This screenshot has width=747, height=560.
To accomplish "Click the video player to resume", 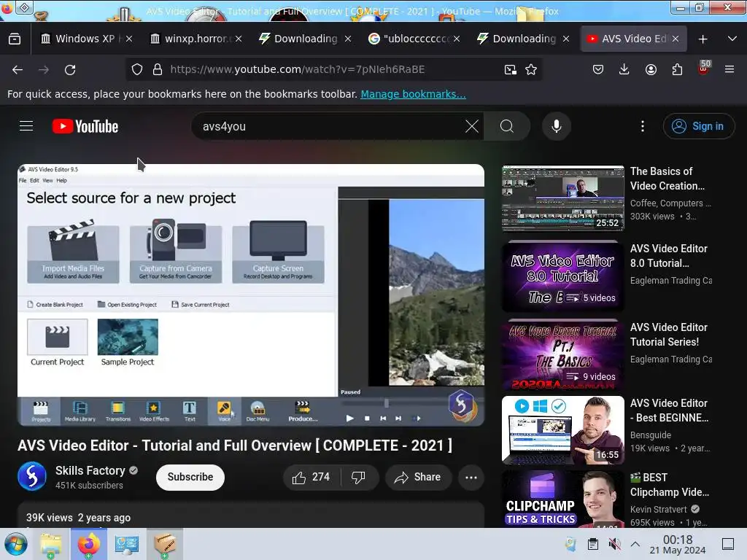I will click(x=251, y=295).
